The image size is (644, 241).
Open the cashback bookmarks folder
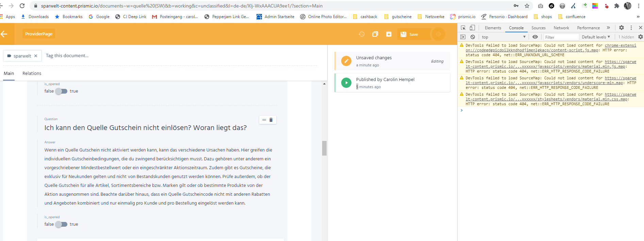tap(365, 17)
